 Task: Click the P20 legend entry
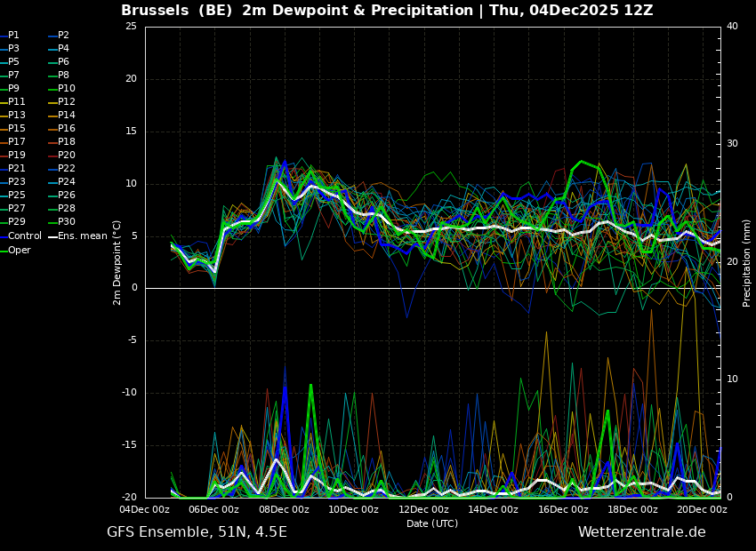click(66, 156)
